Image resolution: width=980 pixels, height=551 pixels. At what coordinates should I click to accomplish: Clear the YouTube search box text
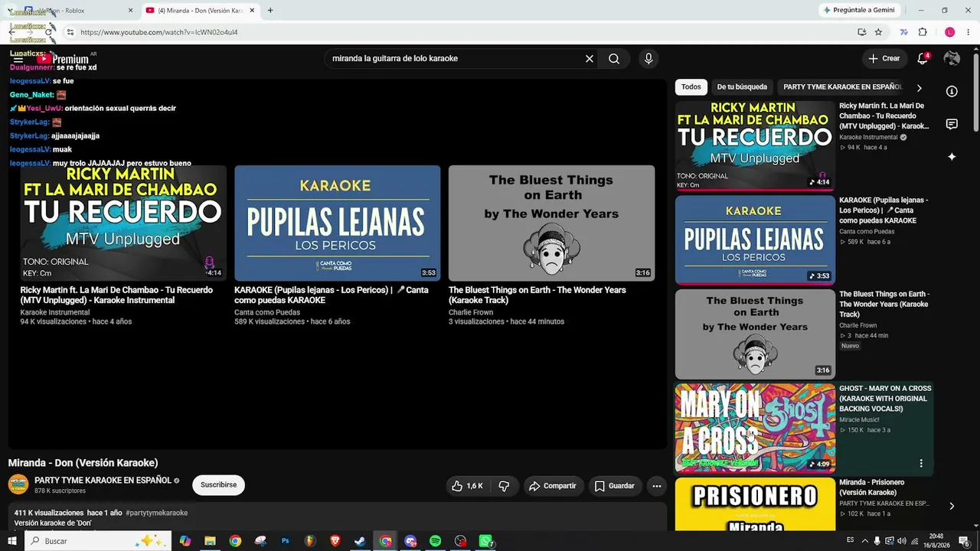[590, 59]
